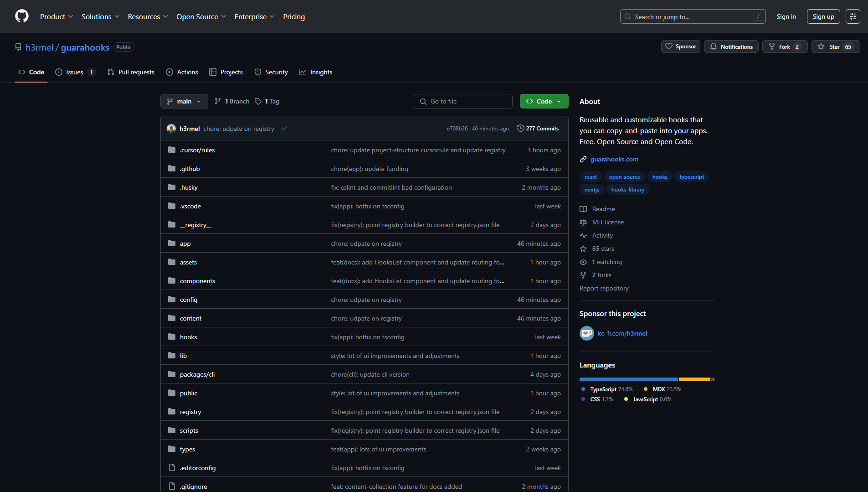Expand the Solutions menu
Image resolution: width=868 pixels, height=492 pixels.
[101, 16]
